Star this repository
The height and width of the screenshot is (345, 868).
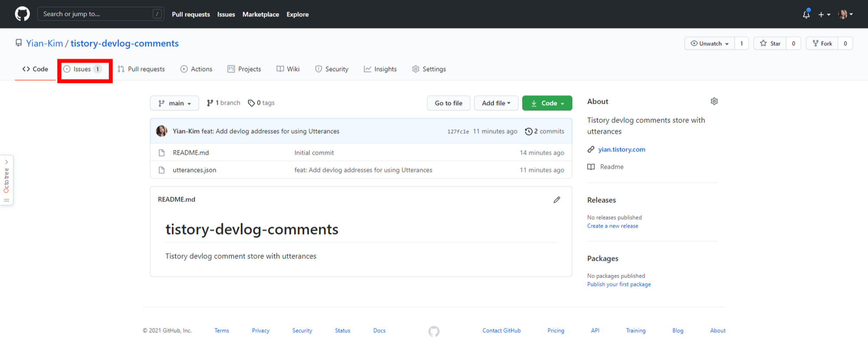(770, 43)
